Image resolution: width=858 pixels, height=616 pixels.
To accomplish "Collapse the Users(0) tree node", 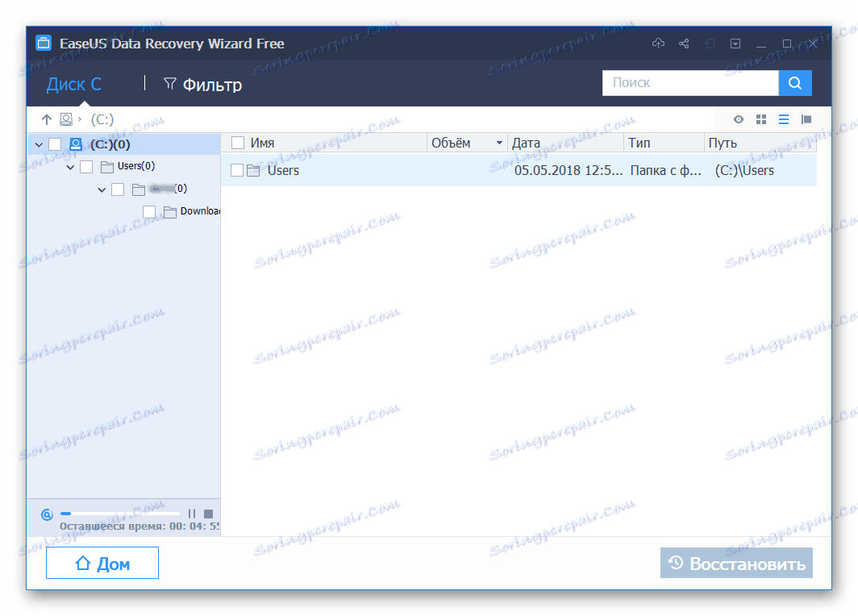I will pyautogui.click(x=70, y=167).
